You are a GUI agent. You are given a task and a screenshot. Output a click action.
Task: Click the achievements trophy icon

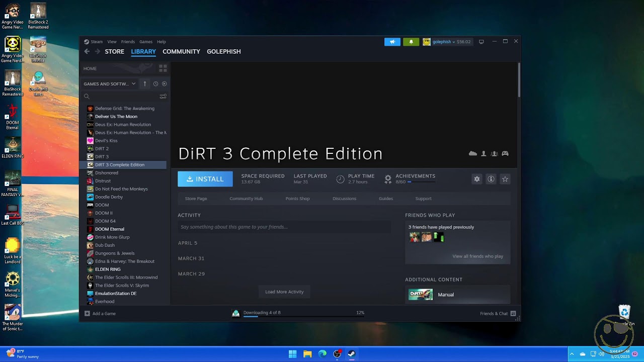(x=388, y=178)
